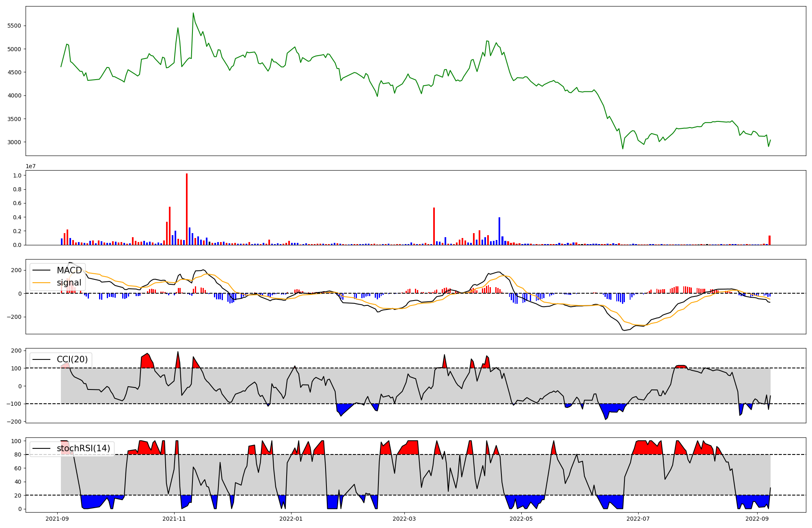This screenshot has width=812, height=528.
Task: Click the 5500 price axis label
Action: tap(15, 26)
